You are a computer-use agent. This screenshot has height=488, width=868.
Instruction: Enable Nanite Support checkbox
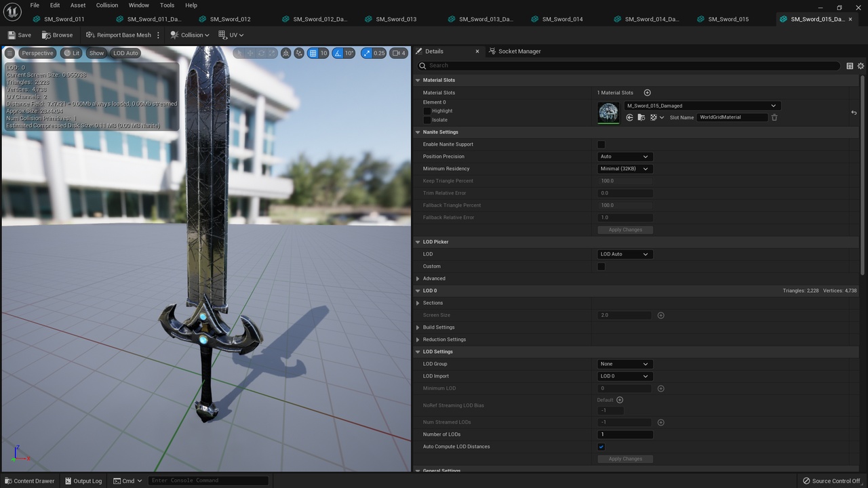[601, 144]
